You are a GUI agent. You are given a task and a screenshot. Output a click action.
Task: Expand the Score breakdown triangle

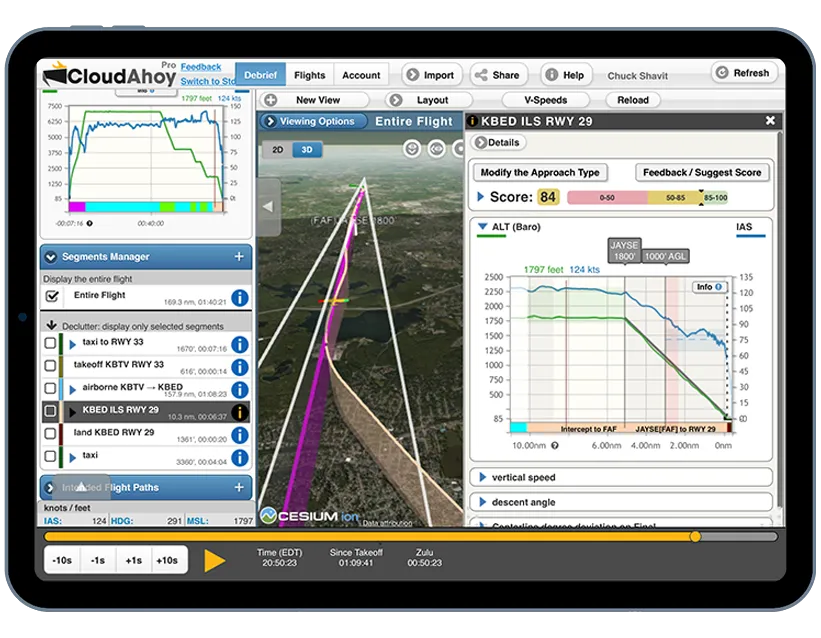click(x=481, y=196)
